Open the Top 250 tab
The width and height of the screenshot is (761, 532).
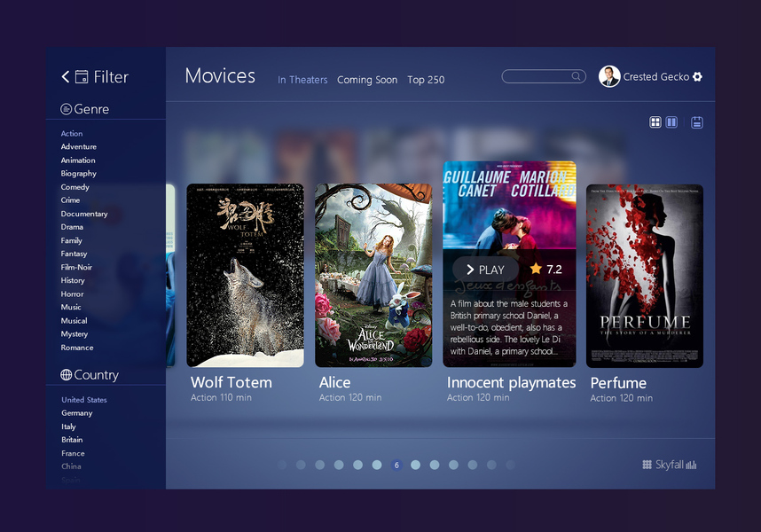426,80
